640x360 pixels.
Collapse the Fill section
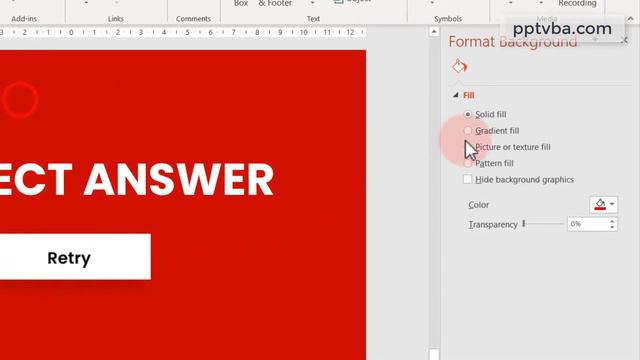pyautogui.click(x=456, y=95)
